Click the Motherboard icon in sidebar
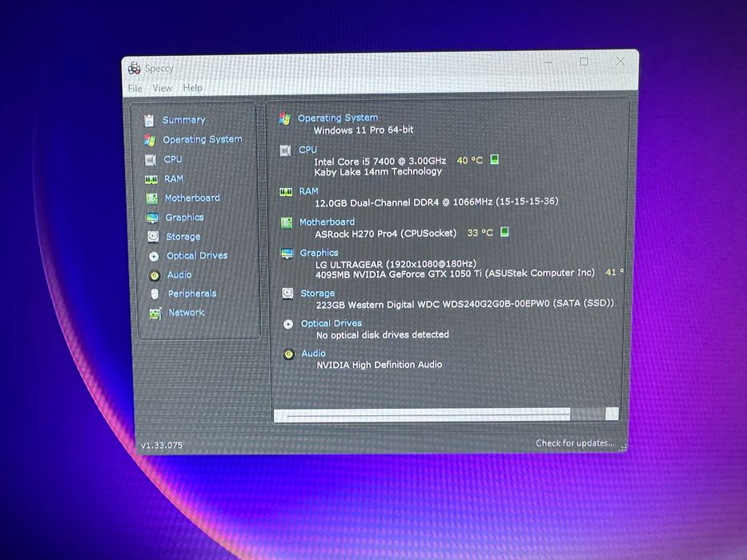 tap(152, 198)
